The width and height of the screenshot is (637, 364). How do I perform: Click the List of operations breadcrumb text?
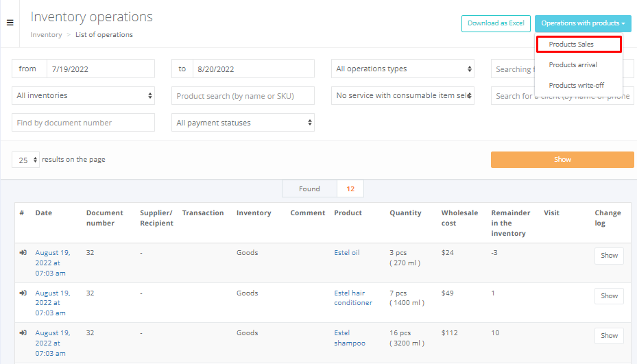104,35
